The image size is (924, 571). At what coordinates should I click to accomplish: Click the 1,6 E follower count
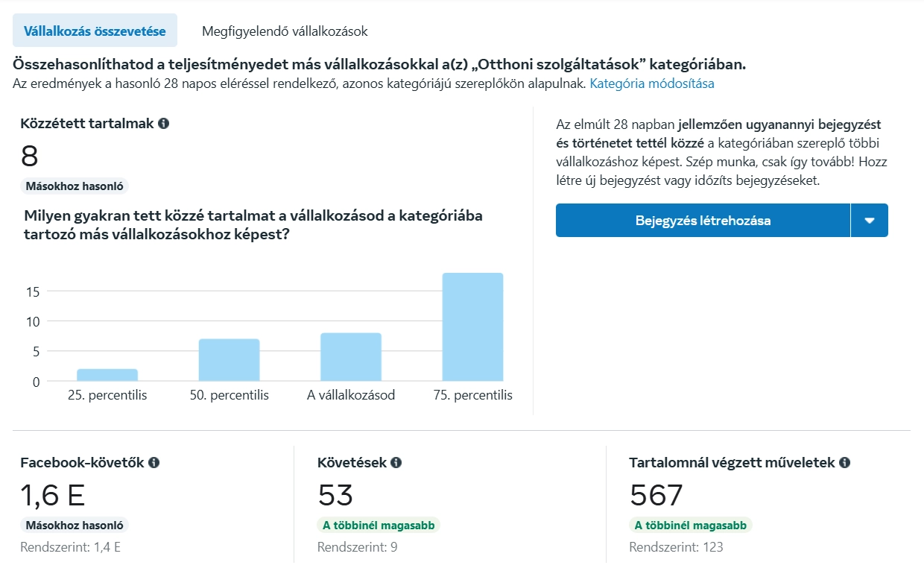pyautogui.click(x=54, y=496)
